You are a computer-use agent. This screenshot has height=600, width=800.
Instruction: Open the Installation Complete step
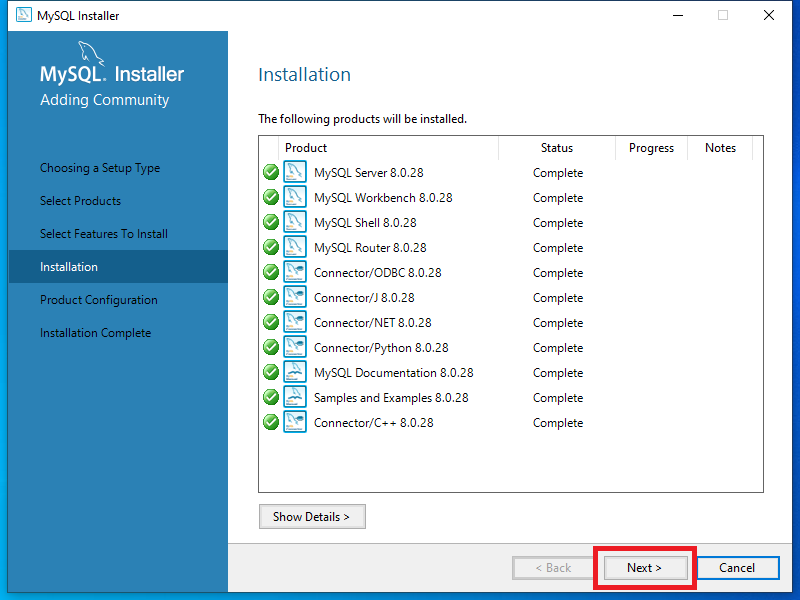coord(96,333)
